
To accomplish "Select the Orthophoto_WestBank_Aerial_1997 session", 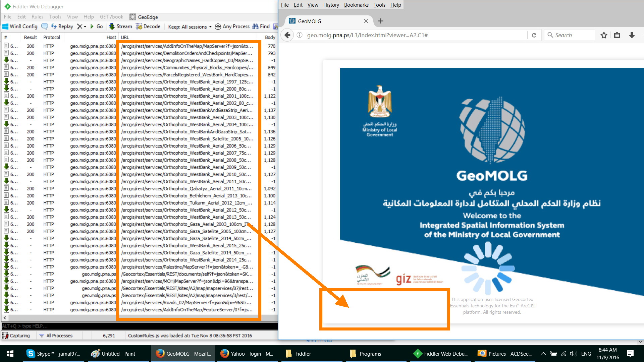I will (140, 82).
